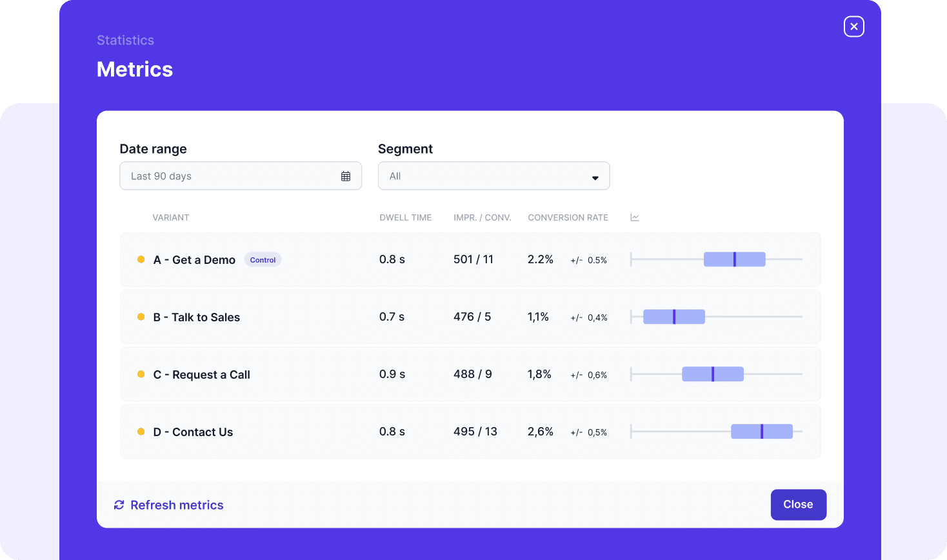
Task: Click +/- 0,6% margin for variant C
Action: (589, 375)
